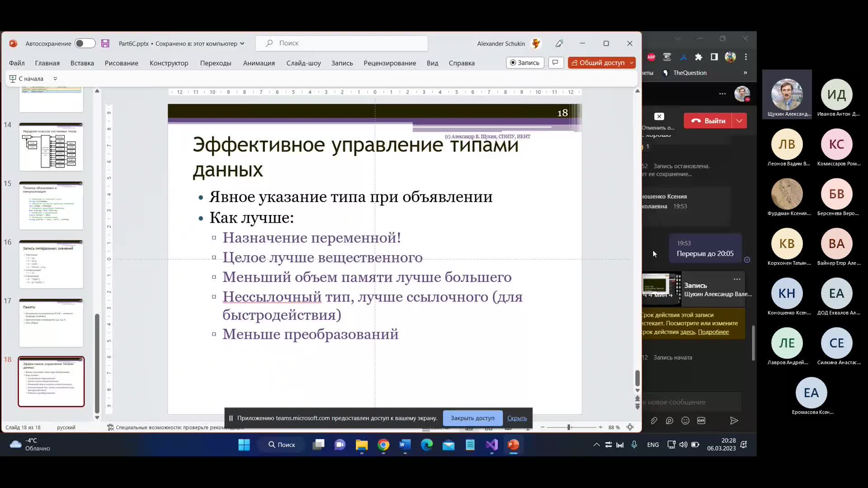Select slide 18 thumbnail
The height and width of the screenshot is (488, 868).
pos(51,382)
